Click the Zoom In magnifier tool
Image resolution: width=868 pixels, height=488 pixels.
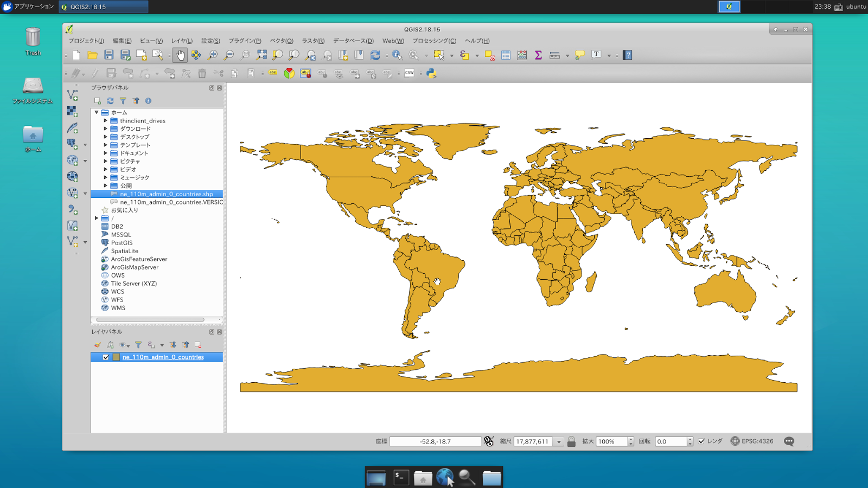pyautogui.click(x=213, y=55)
